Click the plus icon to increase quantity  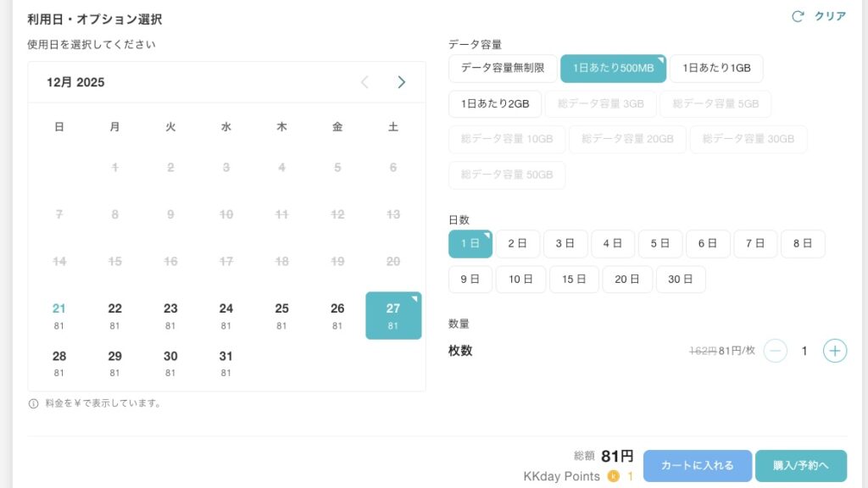[x=835, y=350]
